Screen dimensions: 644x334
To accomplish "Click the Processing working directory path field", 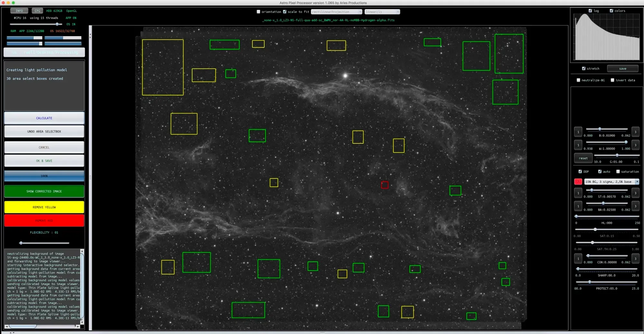I will tap(44, 52).
